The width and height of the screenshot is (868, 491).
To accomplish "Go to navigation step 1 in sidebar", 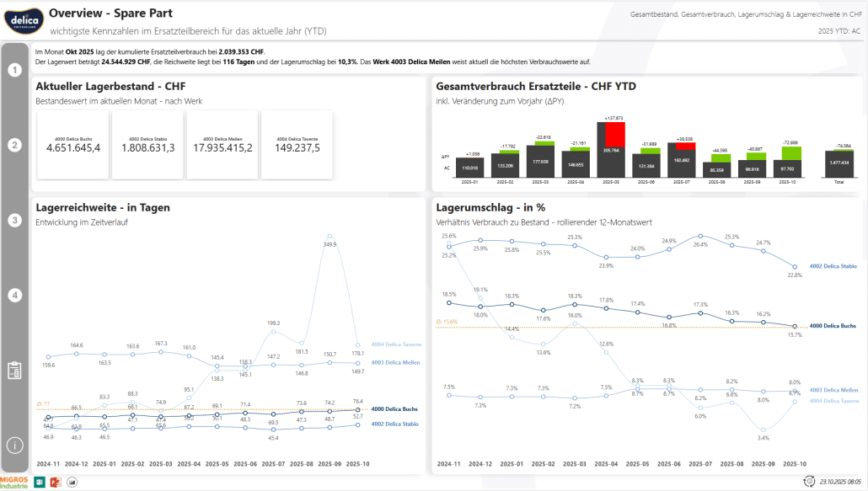I will [x=14, y=70].
